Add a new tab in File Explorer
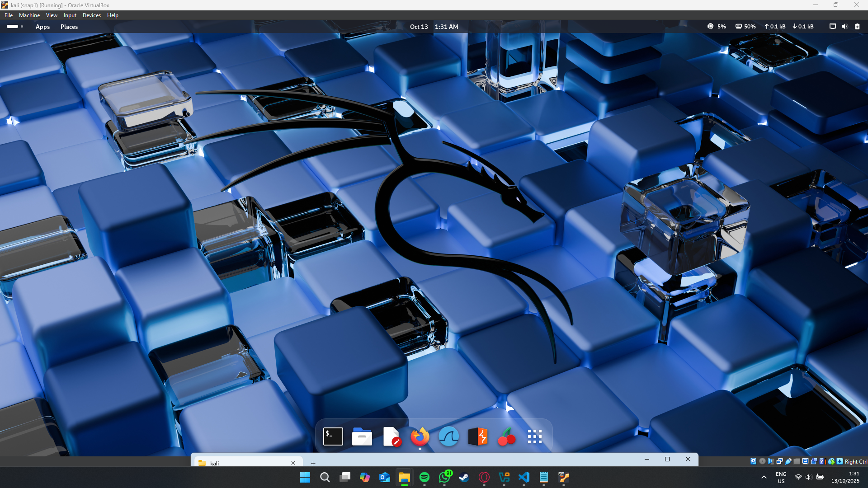Screen dimensions: 868x488 pos(313,463)
